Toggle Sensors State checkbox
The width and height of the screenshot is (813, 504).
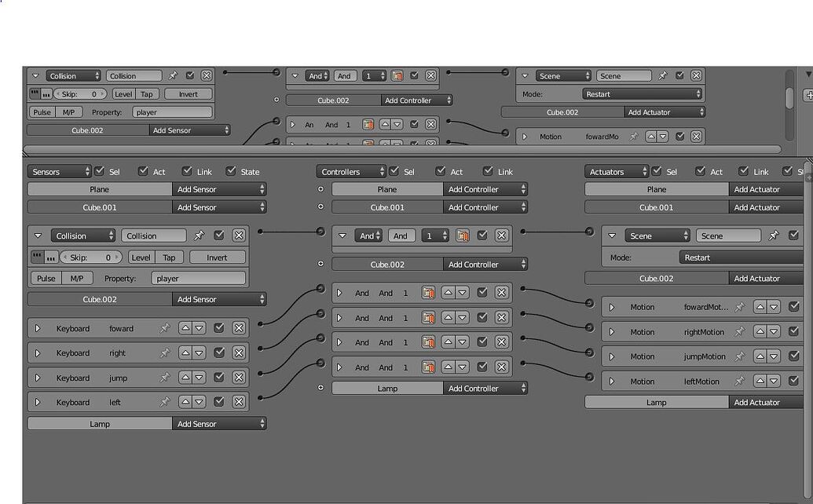[x=231, y=171]
